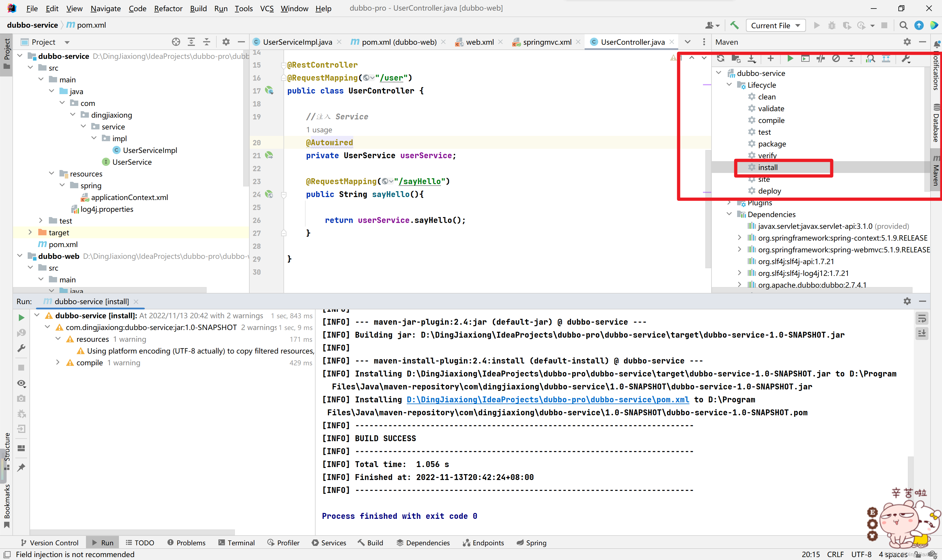Select applicationContext.xml in Project tree

coord(129,197)
